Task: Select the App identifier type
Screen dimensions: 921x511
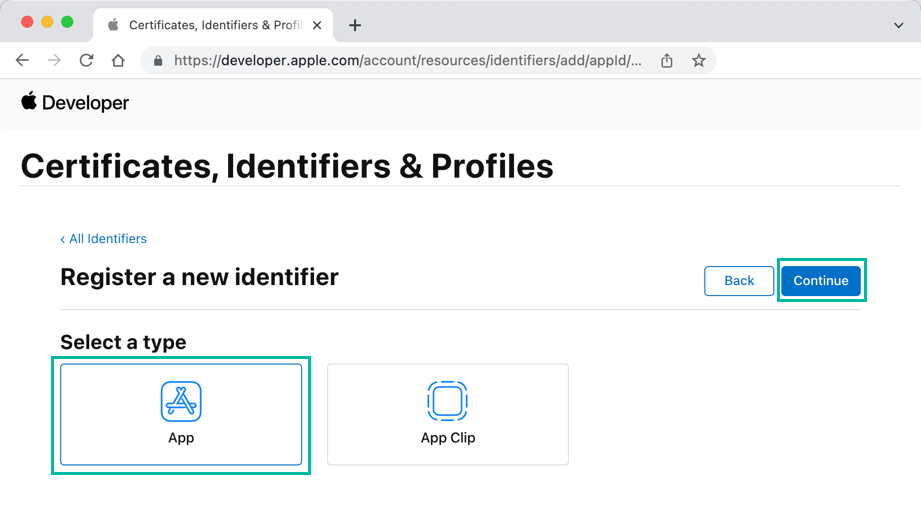Action: tap(181, 414)
